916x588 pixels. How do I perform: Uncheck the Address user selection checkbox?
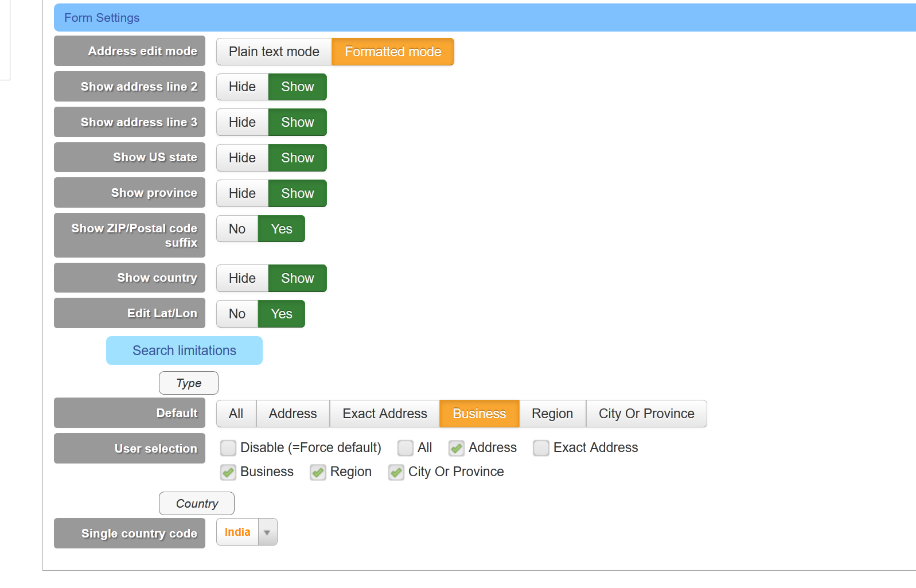point(457,448)
